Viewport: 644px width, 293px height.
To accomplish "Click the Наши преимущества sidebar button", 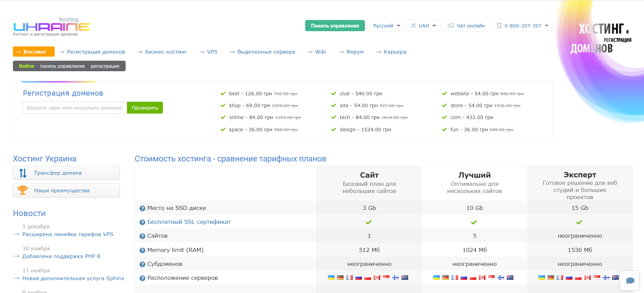I will coord(66,191).
